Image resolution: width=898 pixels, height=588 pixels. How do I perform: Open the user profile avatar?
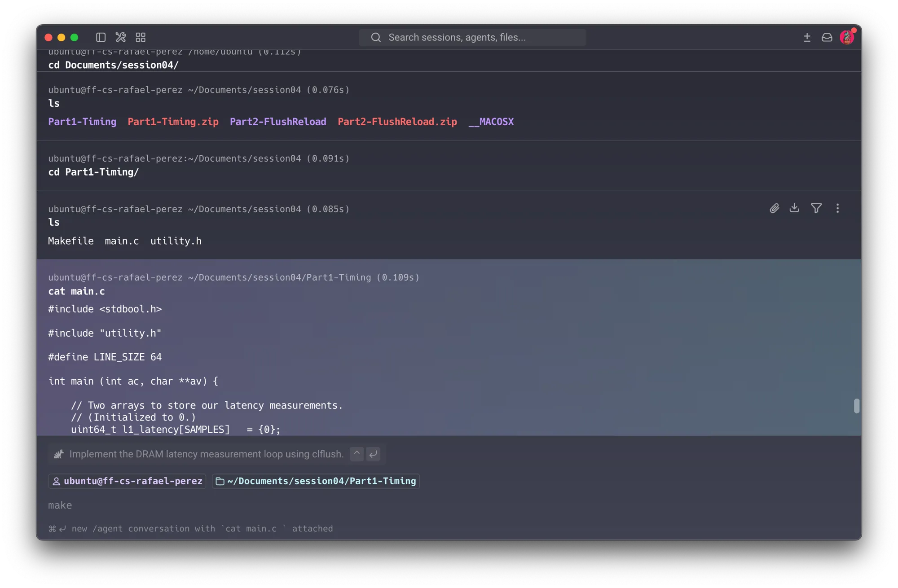pyautogui.click(x=847, y=37)
